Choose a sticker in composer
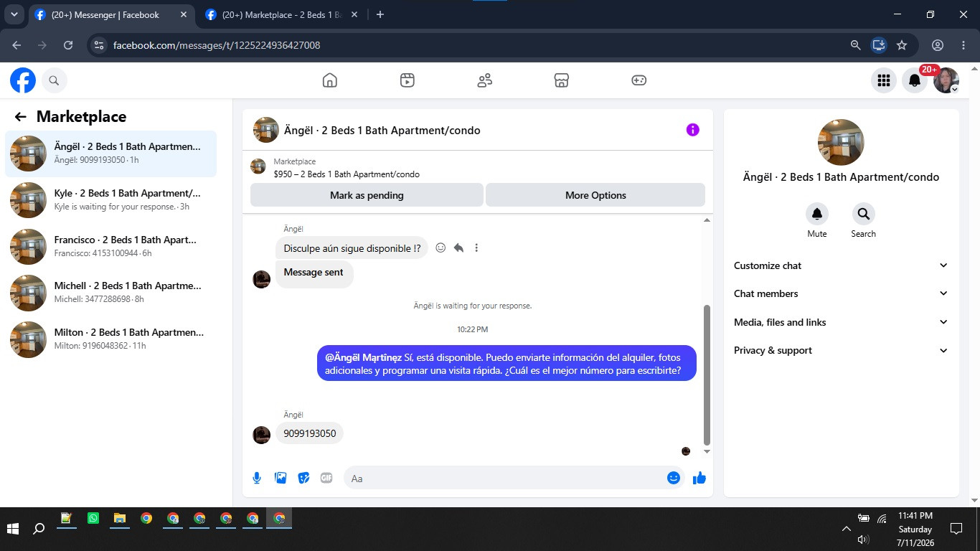This screenshot has width=980, height=551. (303, 478)
